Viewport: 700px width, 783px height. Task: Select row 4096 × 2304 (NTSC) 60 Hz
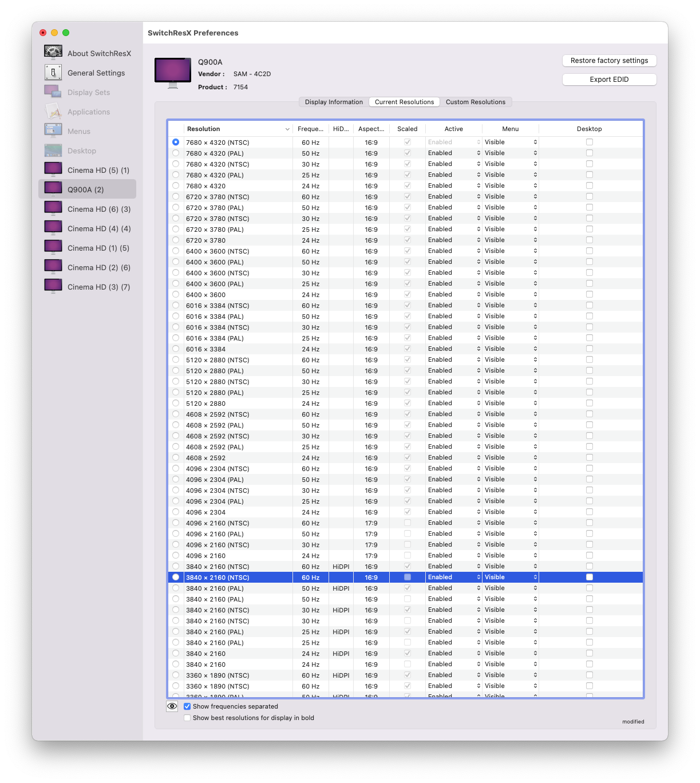405,468
